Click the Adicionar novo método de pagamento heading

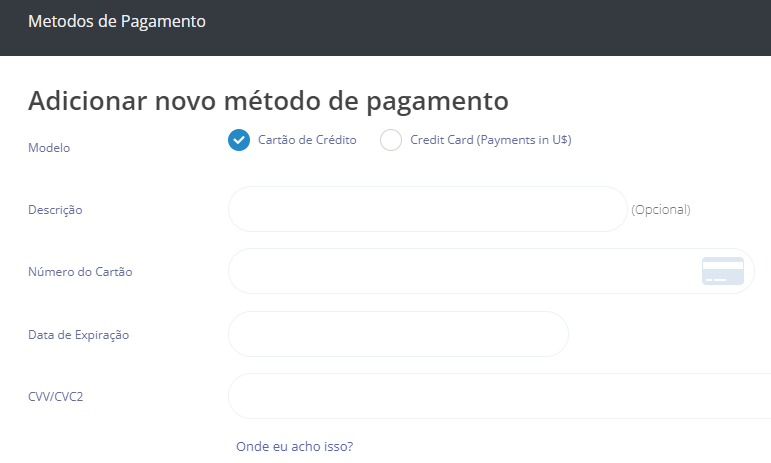pos(268,101)
